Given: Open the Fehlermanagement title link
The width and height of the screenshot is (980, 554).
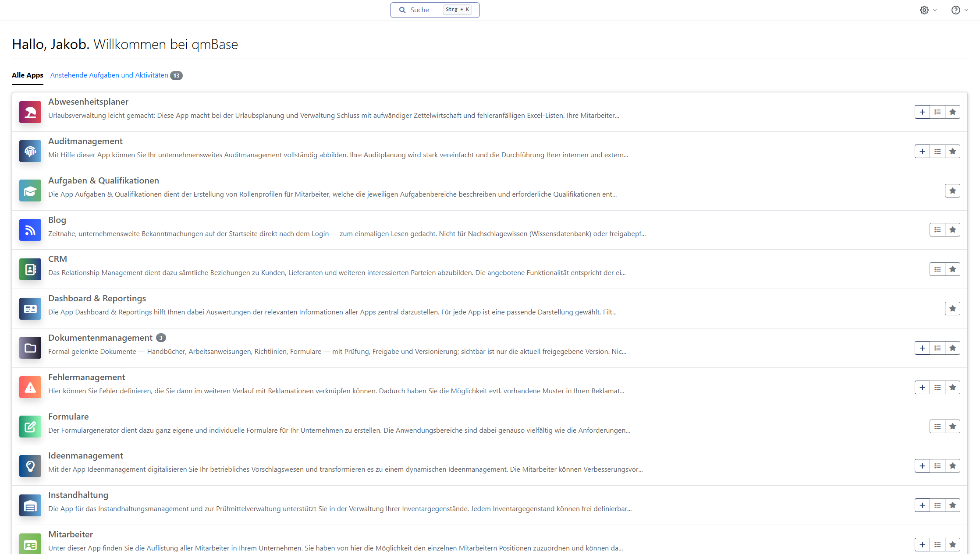Looking at the screenshot, I should pyautogui.click(x=87, y=377).
